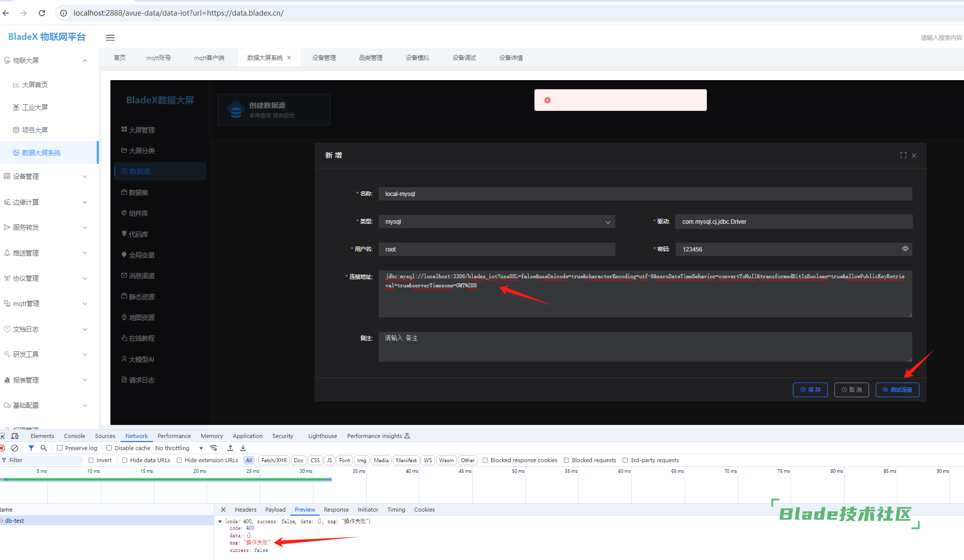This screenshot has height=560, width=964.
Task: Enable Disable cache checkbox
Action: (109, 448)
